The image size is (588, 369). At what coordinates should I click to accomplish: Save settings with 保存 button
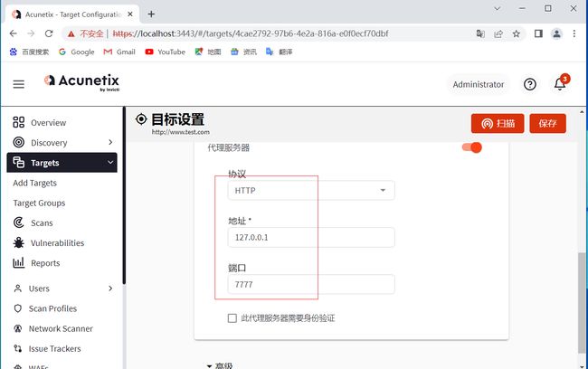coord(548,123)
